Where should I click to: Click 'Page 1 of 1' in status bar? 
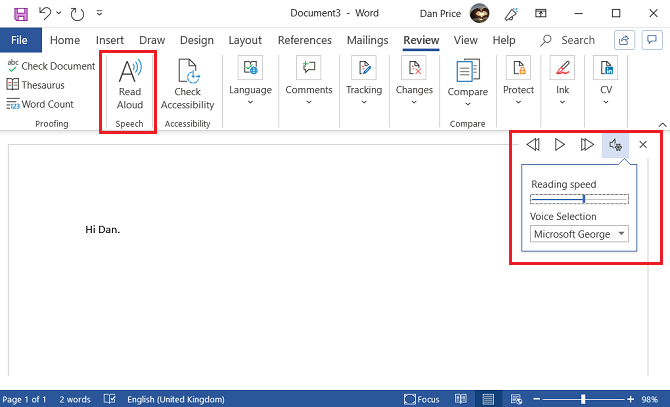24,399
